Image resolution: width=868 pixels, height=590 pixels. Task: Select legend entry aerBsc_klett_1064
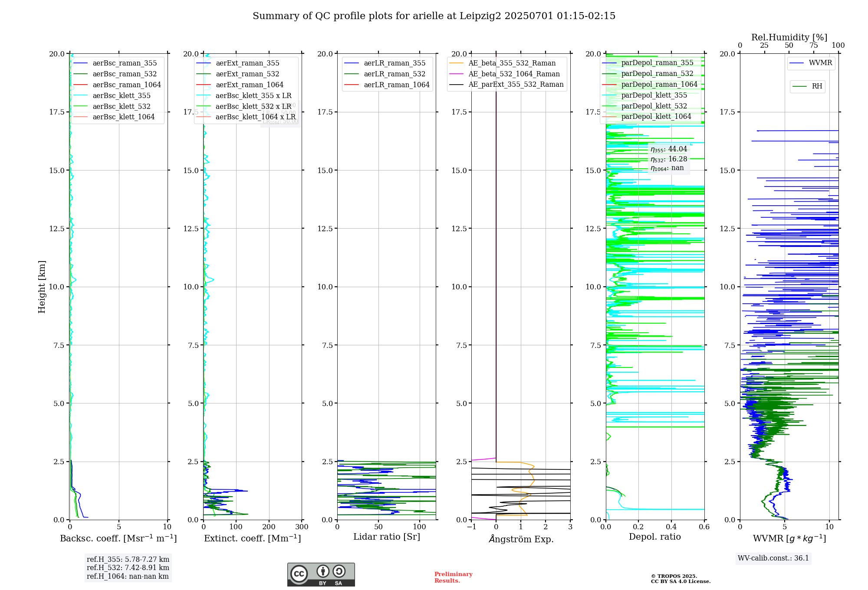coord(114,117)
